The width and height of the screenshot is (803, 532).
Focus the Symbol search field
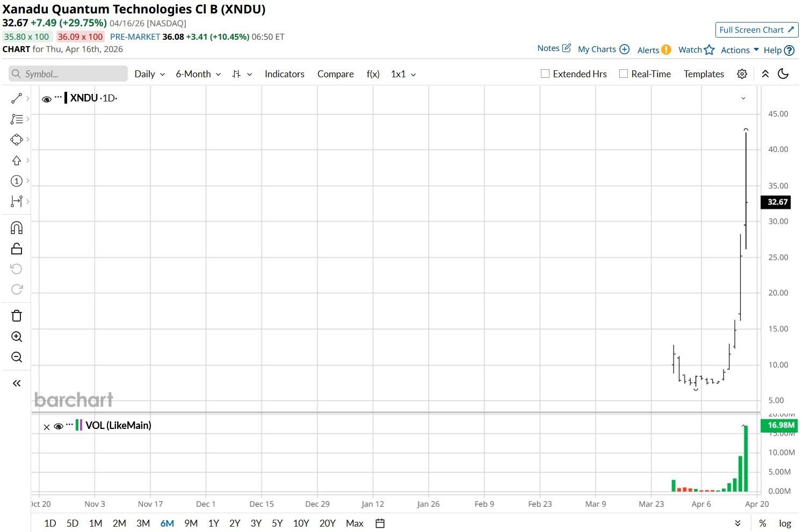(x=68, y=74)
